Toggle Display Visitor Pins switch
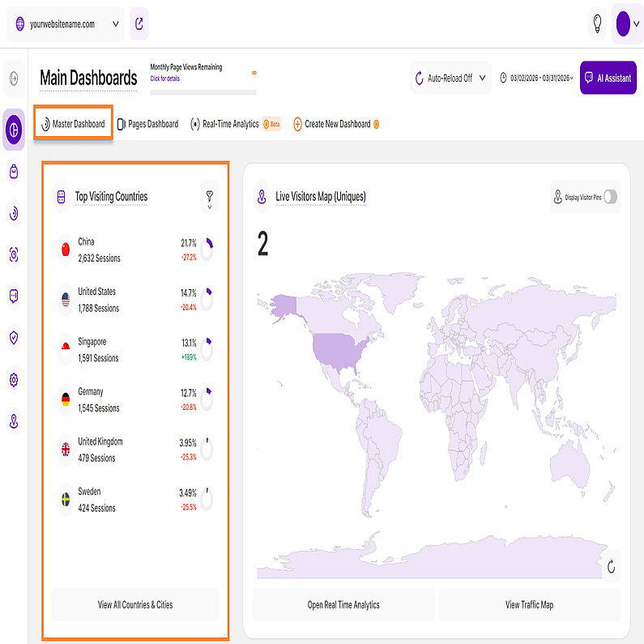 [610, 197]
